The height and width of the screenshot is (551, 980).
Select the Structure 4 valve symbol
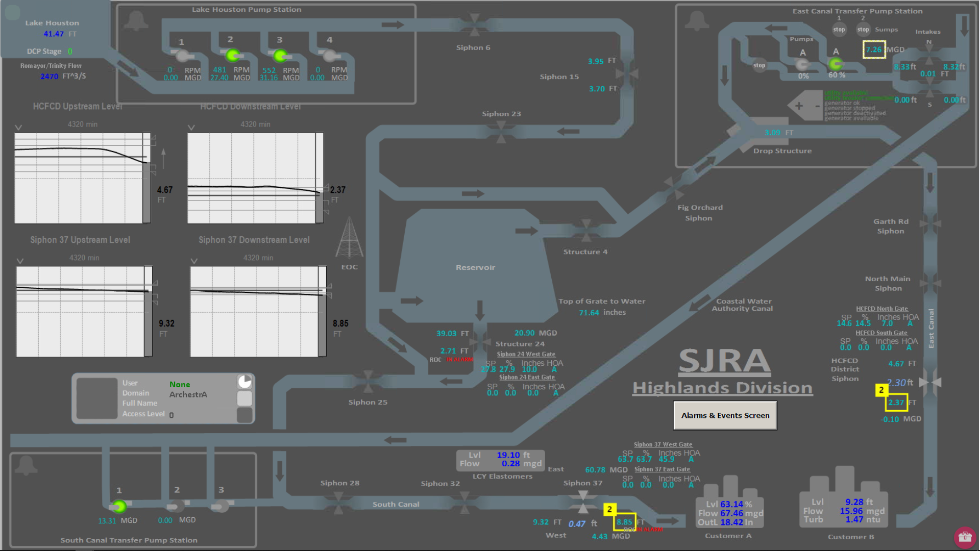coord(586,231)
